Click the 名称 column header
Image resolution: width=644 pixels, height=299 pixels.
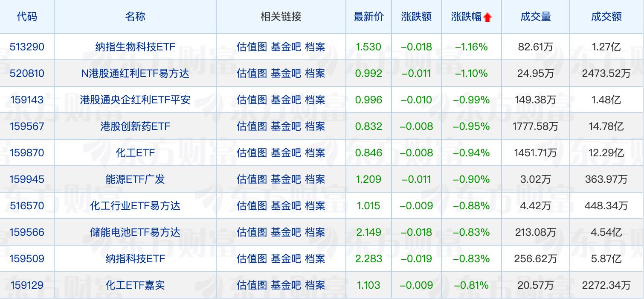(135, 16)
